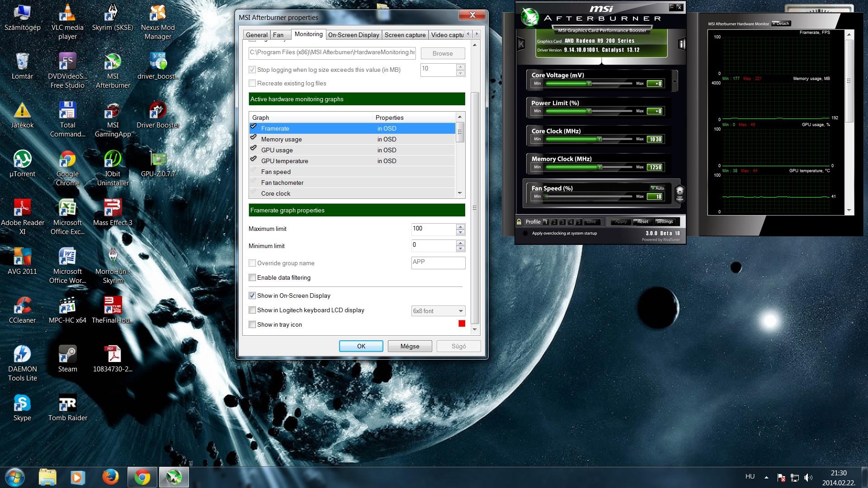Toggle the profile lock padlock icon
Viewport: 868px width, 488px height.
click(x=519, y=221)
